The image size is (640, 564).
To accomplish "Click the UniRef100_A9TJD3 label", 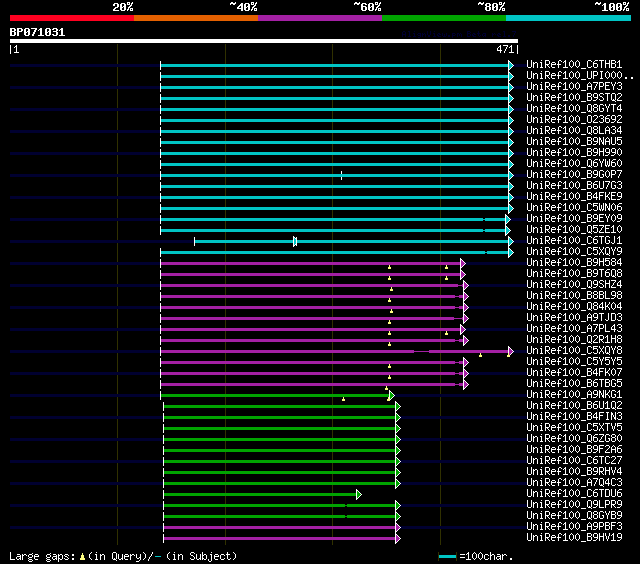I will (574, 318).
